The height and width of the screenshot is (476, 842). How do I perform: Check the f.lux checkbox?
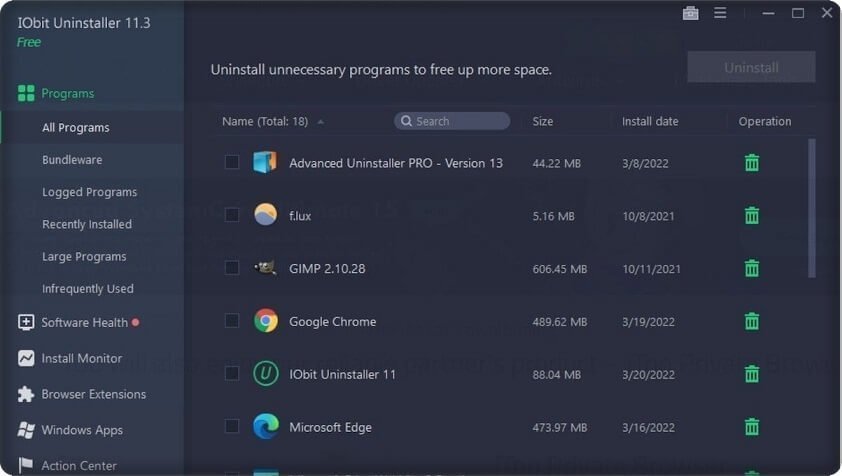click(x=232, y=215)
